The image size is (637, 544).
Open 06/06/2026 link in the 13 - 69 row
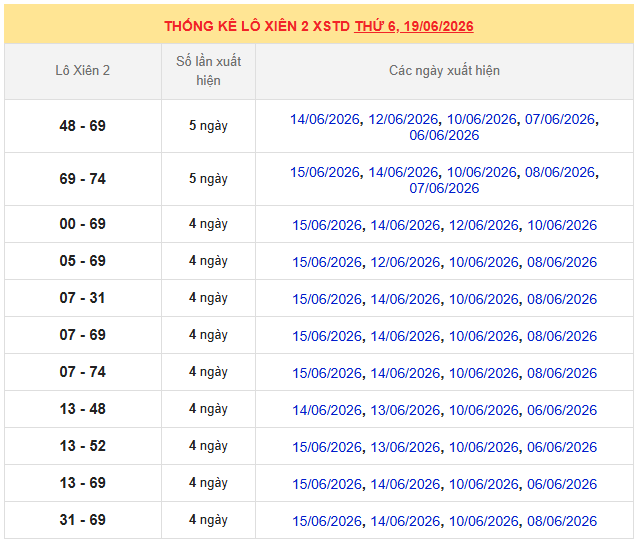[x=562, y=484]
